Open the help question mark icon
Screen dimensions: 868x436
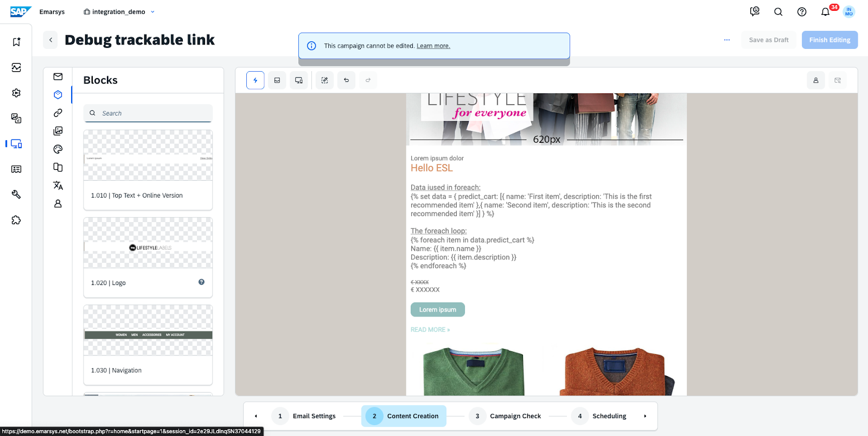click(x=802, y=11)
